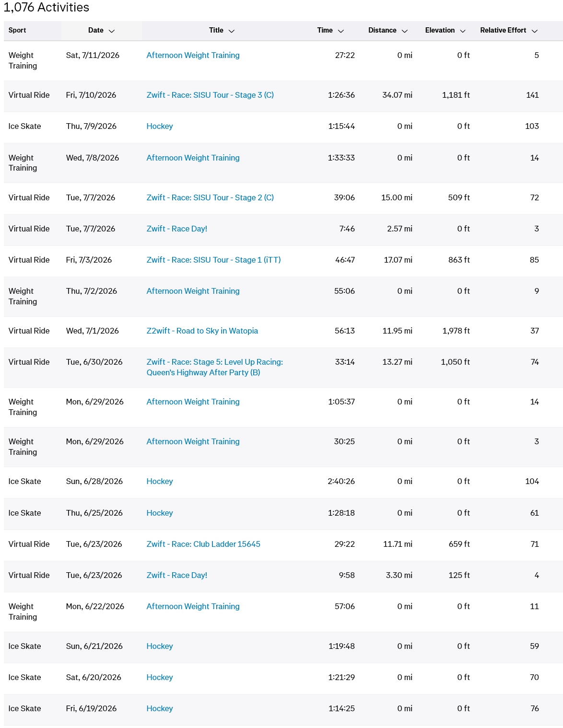The image size is (563, 728).
Task: Select the Sport column header
Action: (17, 30)
